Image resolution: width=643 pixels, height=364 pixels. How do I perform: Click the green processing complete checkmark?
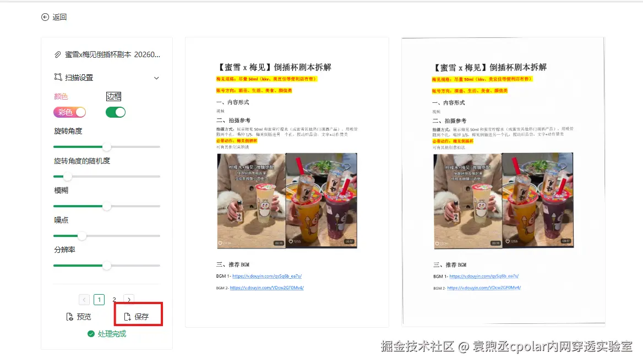coord(91,334)
